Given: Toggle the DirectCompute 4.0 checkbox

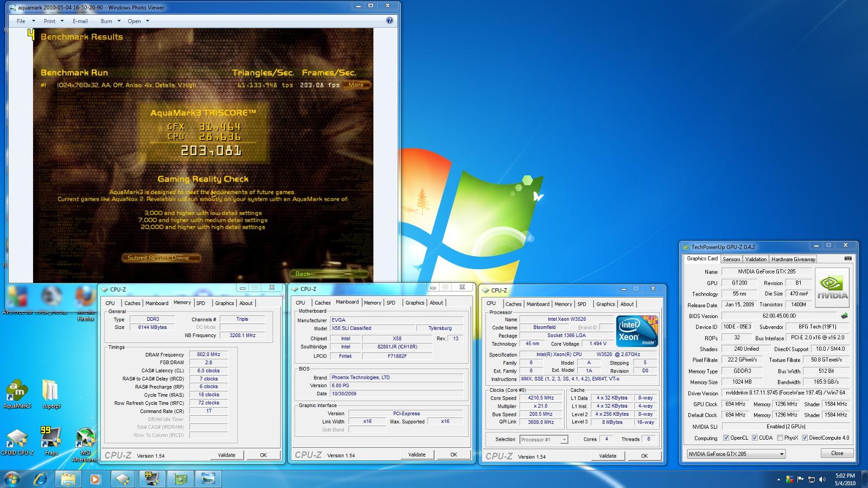Looking at the screenshot, I should [805, 438].
